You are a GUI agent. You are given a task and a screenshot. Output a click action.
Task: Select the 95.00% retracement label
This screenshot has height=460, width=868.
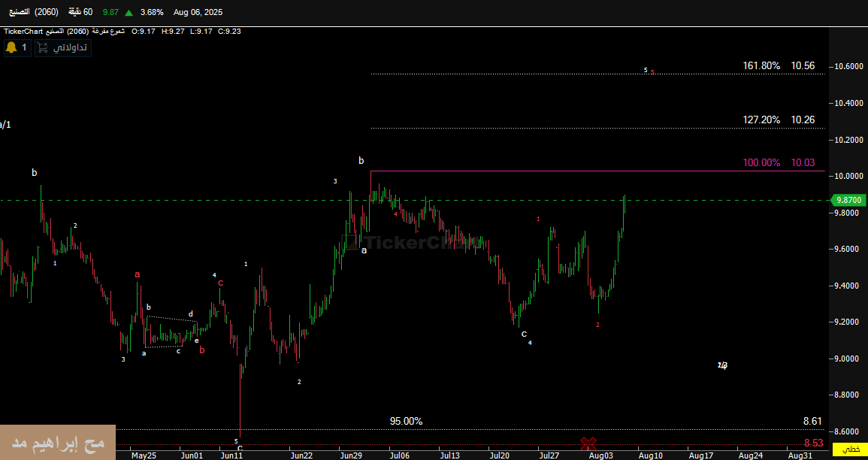407,421
